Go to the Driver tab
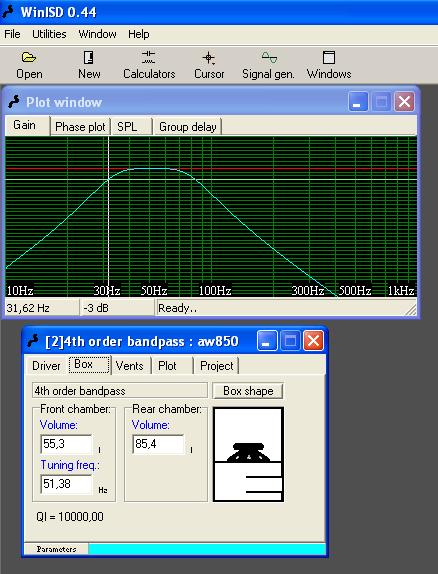438x574 pixels. pos(46,365)
